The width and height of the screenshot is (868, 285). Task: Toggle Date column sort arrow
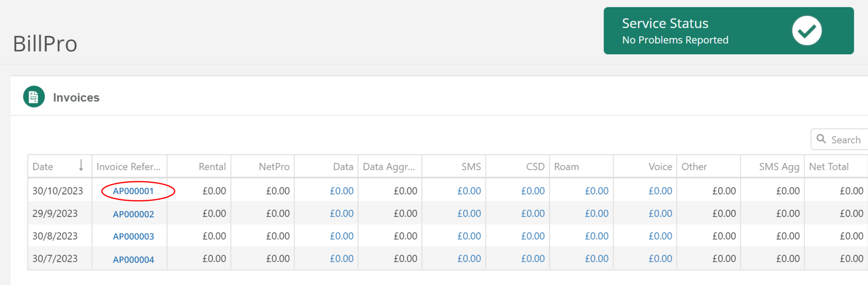[81, 166]
